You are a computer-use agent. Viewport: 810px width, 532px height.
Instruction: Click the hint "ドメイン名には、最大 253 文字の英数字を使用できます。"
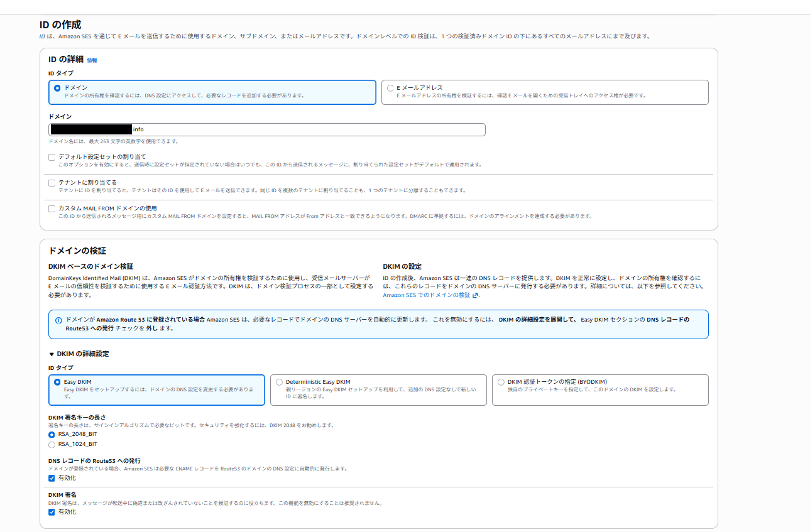[x=113, y=141]
